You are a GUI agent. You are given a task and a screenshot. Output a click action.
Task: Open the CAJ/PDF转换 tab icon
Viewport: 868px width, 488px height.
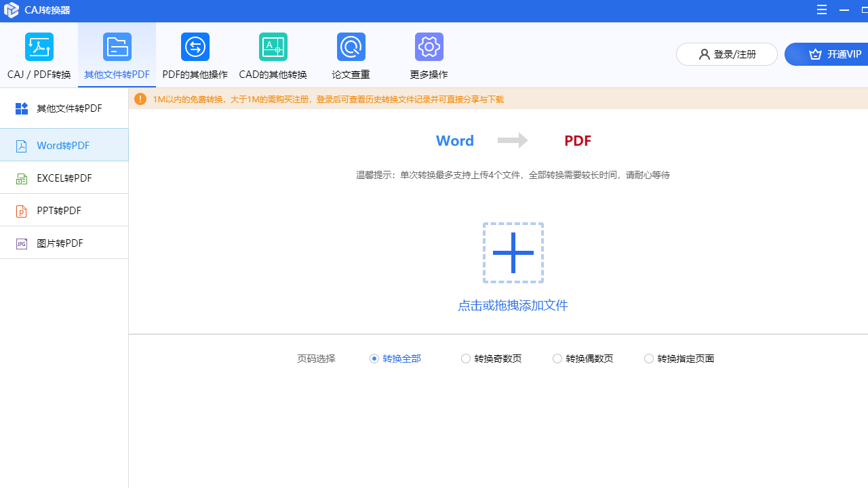pyautogui.click(x=39, y=47)
